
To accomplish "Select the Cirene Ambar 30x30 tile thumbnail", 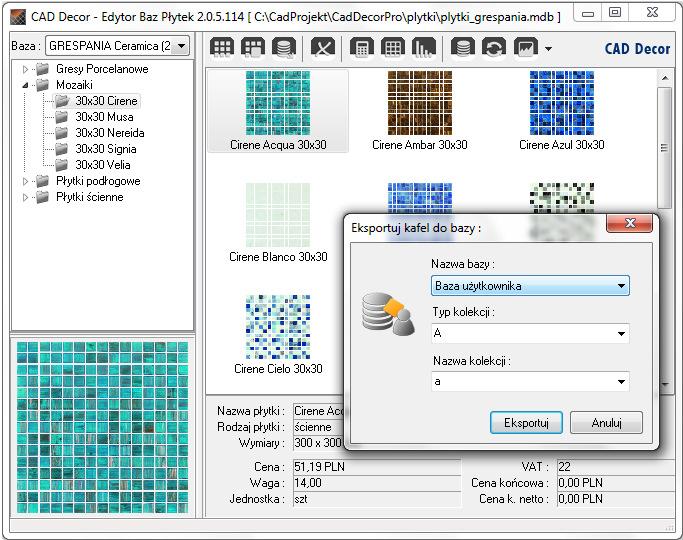I will 420,103.
